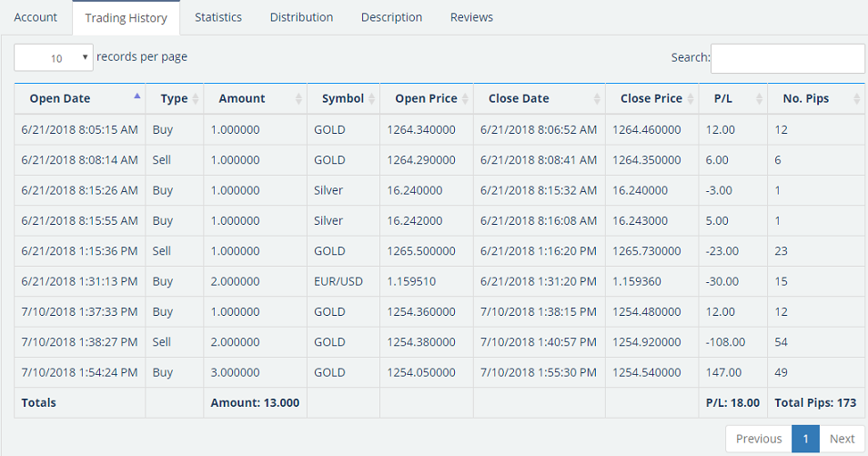Click the Totals row label
Image resolution: width=868 pixels, height=456 pixels.
click(39, 403)
